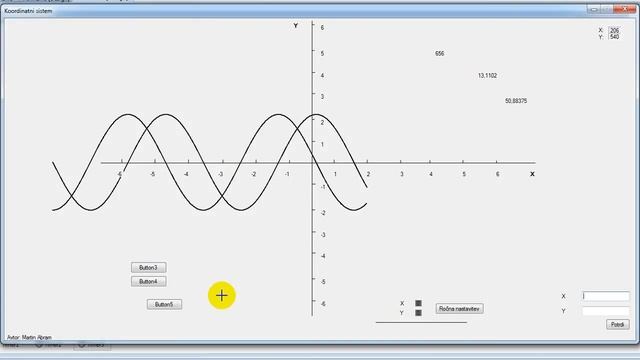Pick the dark Y color square
Screen dimensions: 640x360
[418, 313]
